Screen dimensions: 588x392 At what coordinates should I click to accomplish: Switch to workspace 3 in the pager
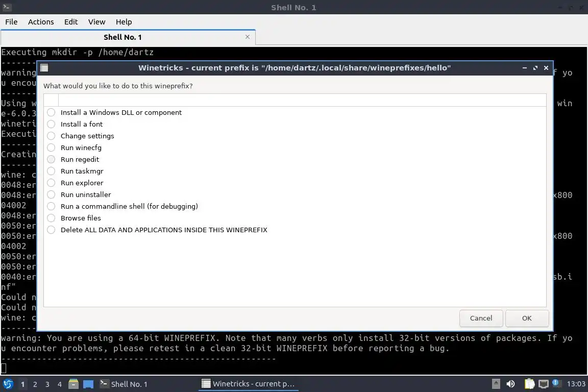(x=47, y=384)
